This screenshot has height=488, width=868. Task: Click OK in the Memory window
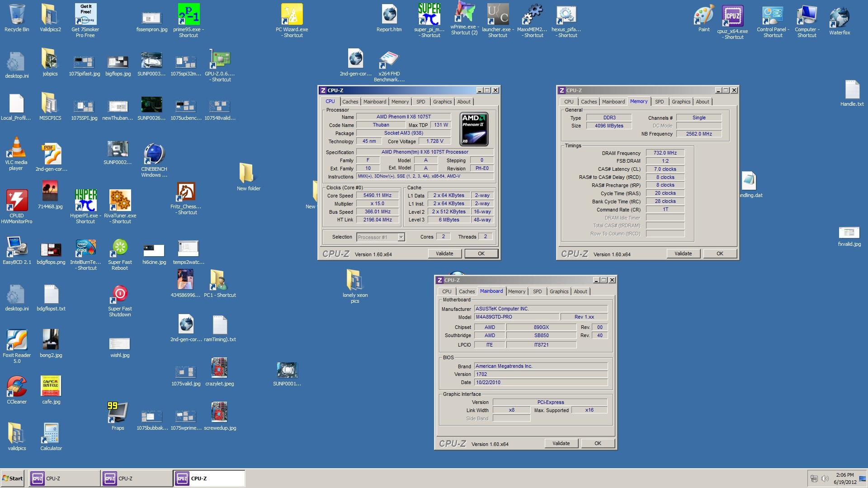click(720, 253)
